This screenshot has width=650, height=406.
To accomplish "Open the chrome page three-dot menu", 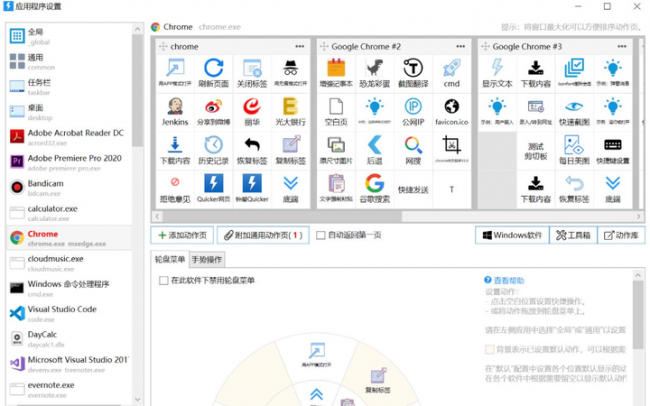I will click(300, 46).
